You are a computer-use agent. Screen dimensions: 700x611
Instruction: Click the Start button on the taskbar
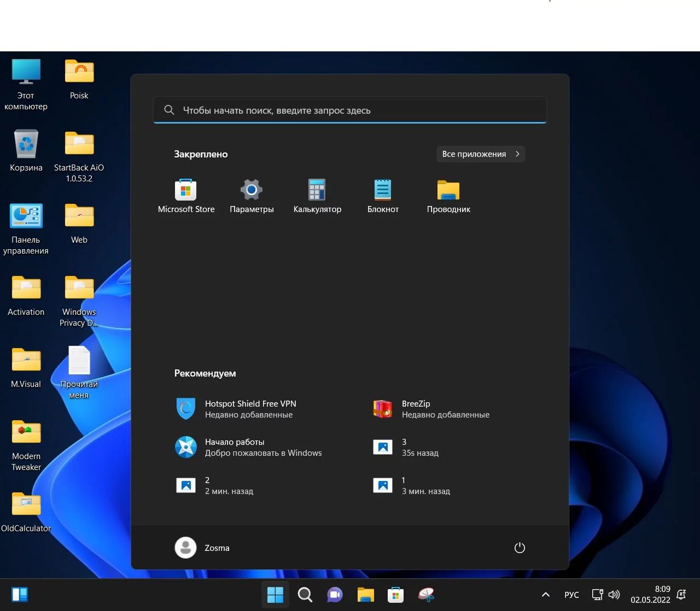[275, 595]
